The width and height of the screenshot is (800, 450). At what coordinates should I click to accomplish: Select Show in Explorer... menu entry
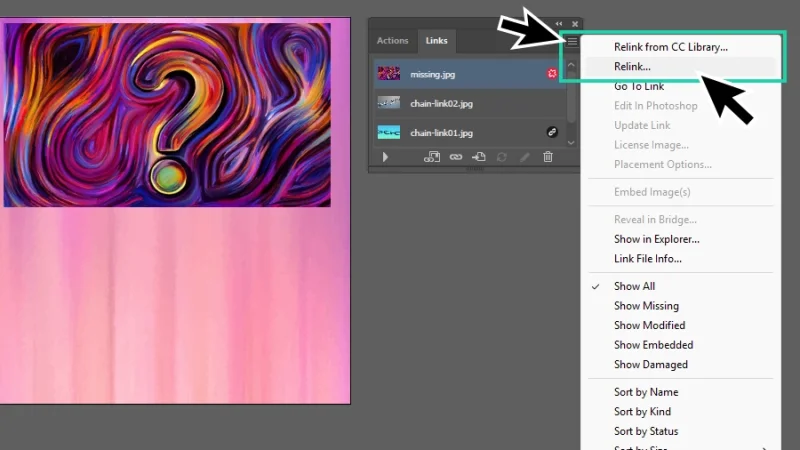[x=656, y=239]
